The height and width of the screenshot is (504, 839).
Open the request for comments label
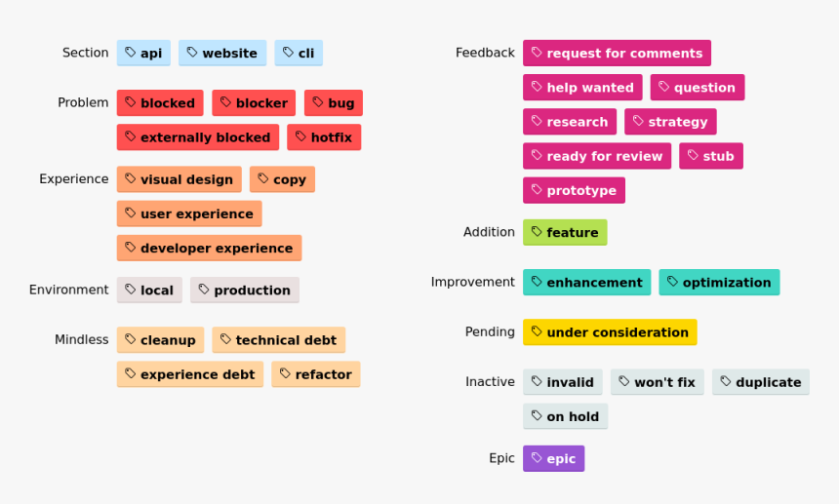[617, 53]
